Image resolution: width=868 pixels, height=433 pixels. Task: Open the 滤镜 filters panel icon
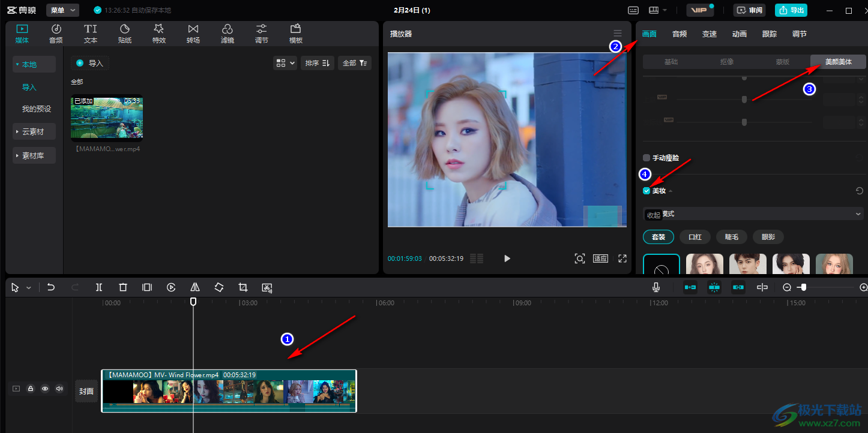(x=228, y=34)
